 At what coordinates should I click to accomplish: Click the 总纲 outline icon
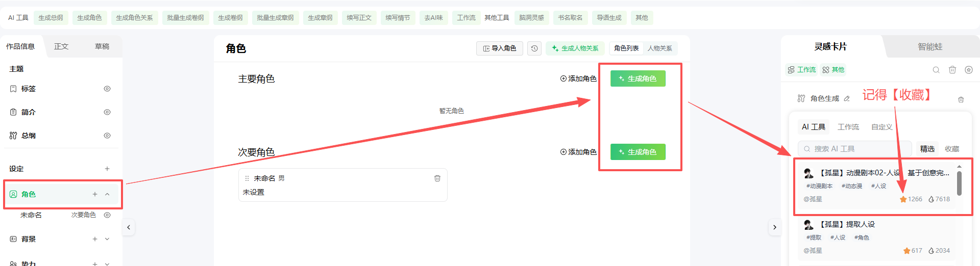click(x=13, y=136)
